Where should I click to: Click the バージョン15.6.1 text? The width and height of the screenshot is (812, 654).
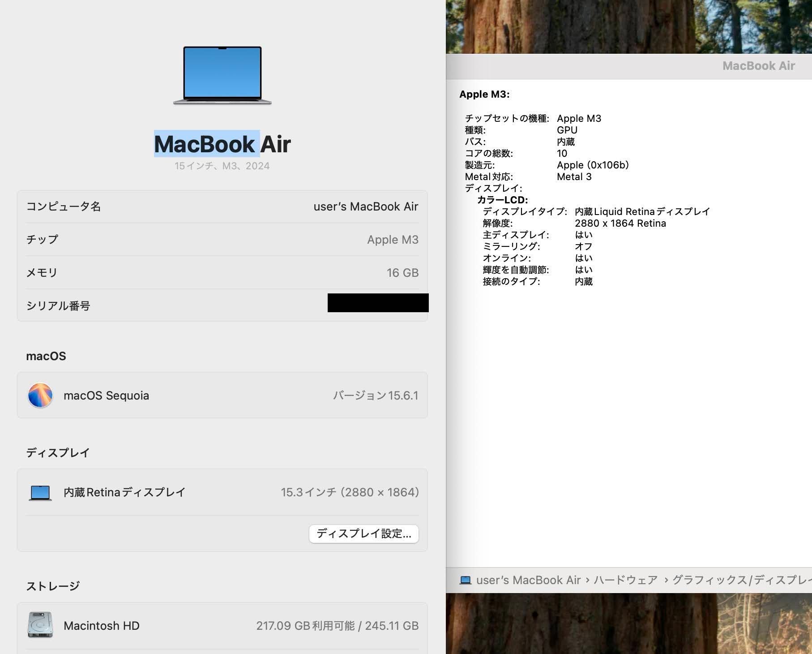375,396
